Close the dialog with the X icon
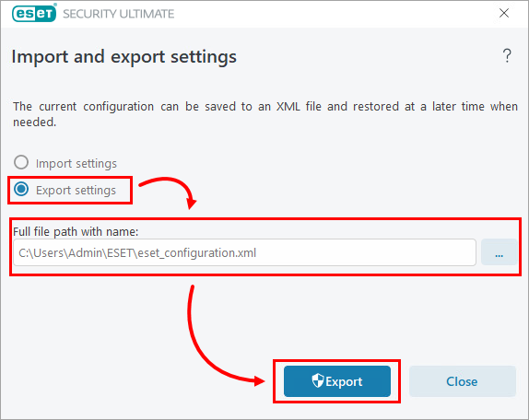 504,13
